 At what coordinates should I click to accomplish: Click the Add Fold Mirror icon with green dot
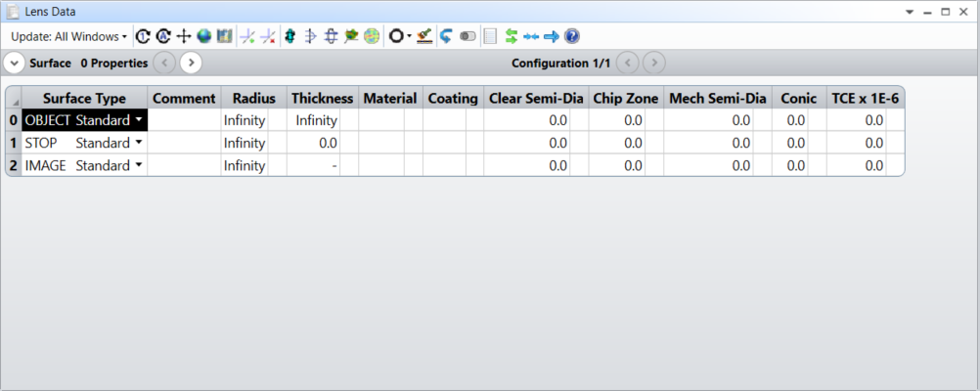[x=247, y=37]
